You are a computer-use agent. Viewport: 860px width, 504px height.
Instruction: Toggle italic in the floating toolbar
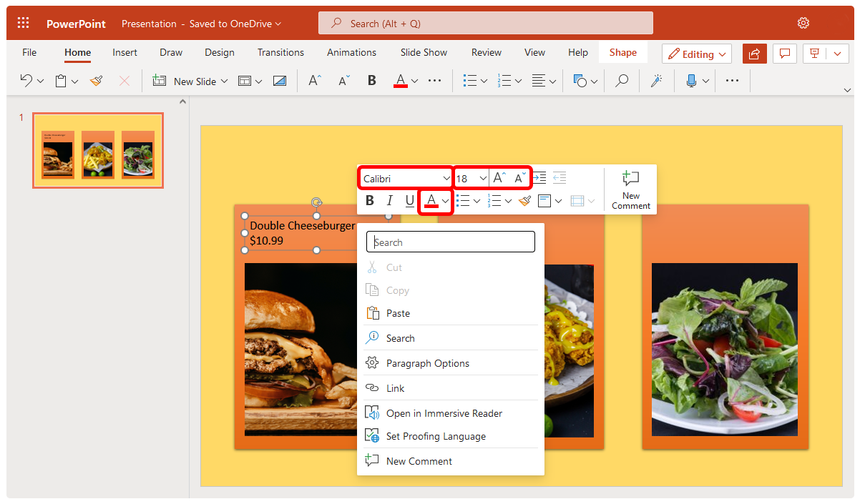[x=389, y=200]
